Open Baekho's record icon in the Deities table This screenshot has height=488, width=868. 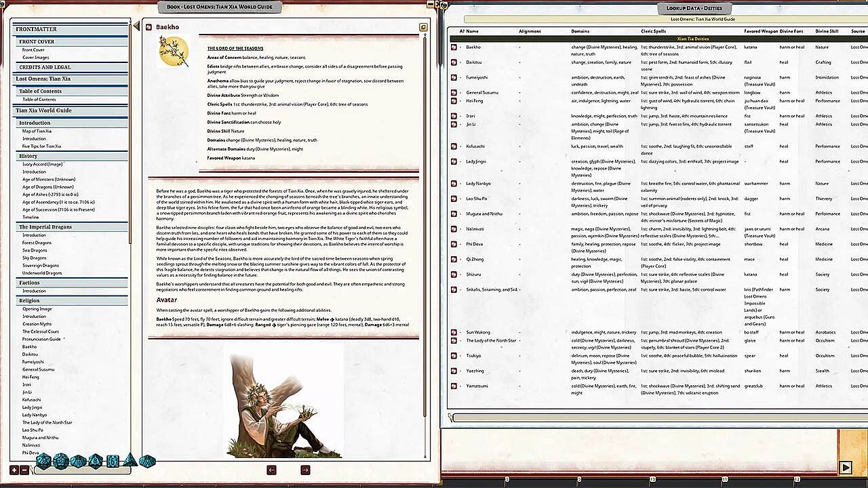[x=454, y=47]
